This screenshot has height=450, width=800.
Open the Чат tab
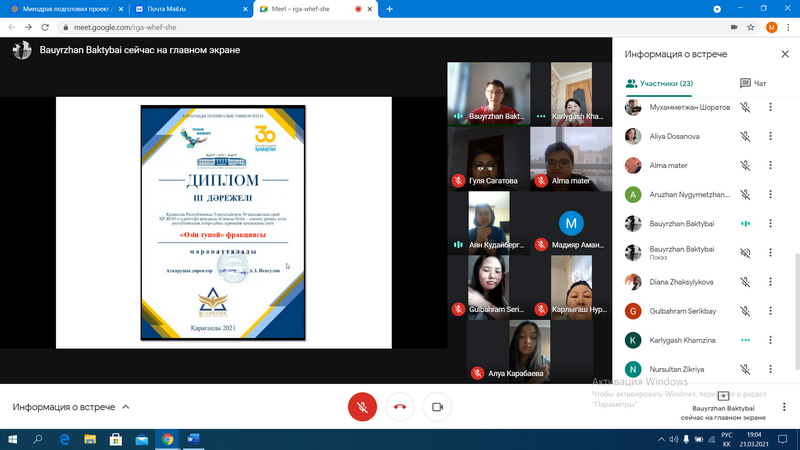click(x=753, y=83)
